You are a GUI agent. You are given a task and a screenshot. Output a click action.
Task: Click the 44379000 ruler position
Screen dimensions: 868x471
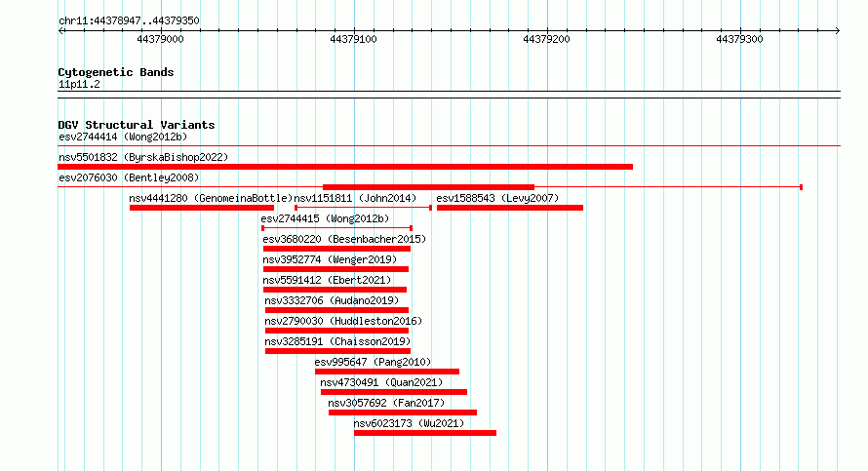click(x=160, y=39)
